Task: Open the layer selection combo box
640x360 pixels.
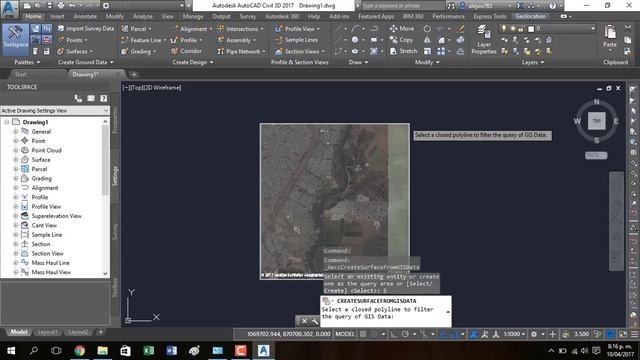Action: (x=547, y=29)
